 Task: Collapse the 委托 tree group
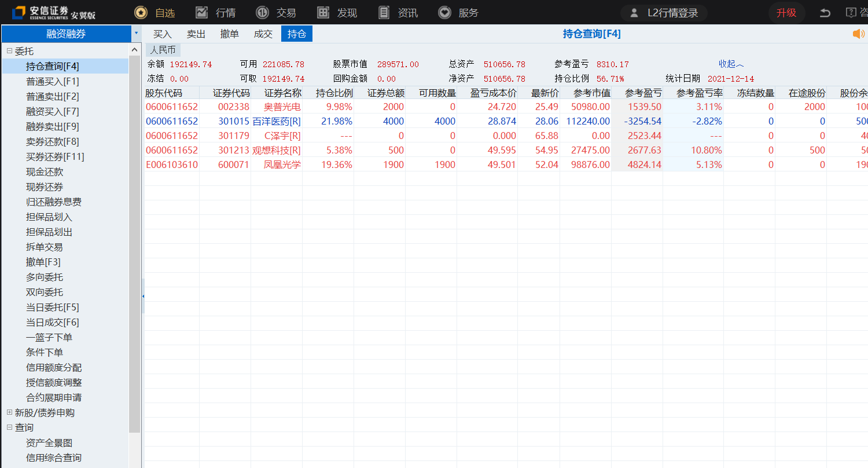click(x=9, y=51)
